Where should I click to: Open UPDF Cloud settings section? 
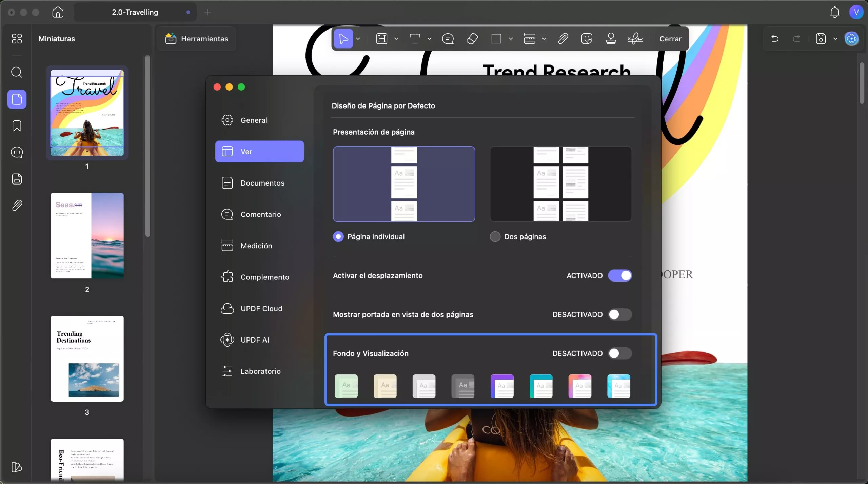[x=259, y=308]
